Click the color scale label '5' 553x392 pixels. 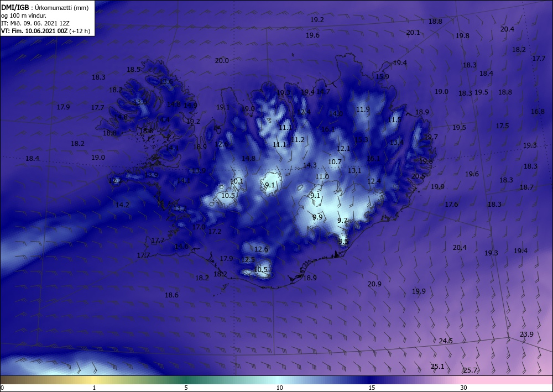[x=186, y=388]
